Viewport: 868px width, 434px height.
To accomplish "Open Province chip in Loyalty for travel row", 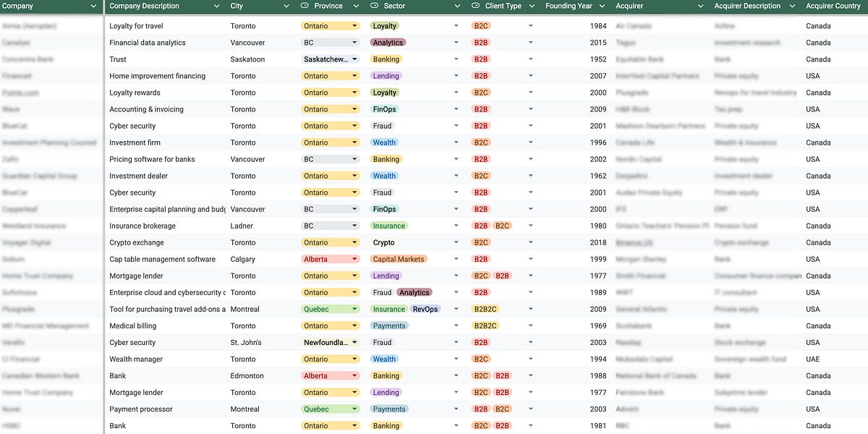I will click(330, 26).
